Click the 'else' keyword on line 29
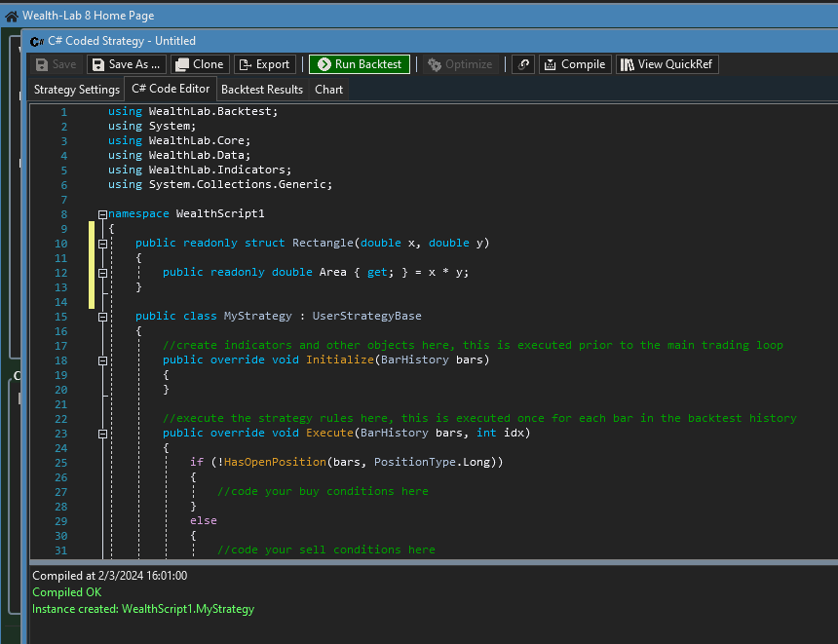Screen dimensions: 838x644 (204, 520)
